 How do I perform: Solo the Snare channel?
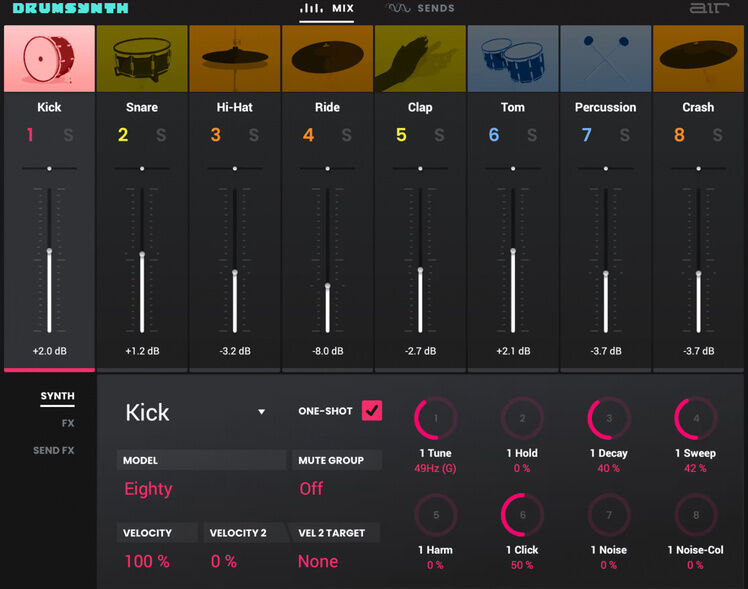tap(161, 135)
